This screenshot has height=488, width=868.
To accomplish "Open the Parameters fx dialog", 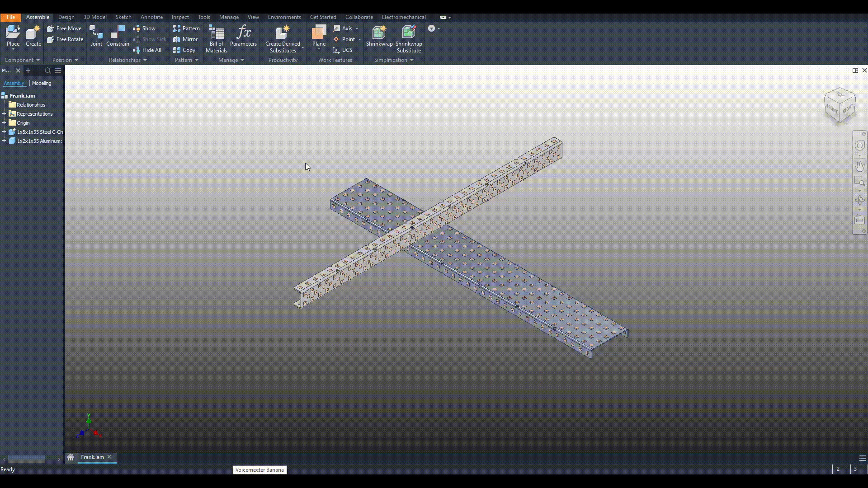I will tap(243, 36).
